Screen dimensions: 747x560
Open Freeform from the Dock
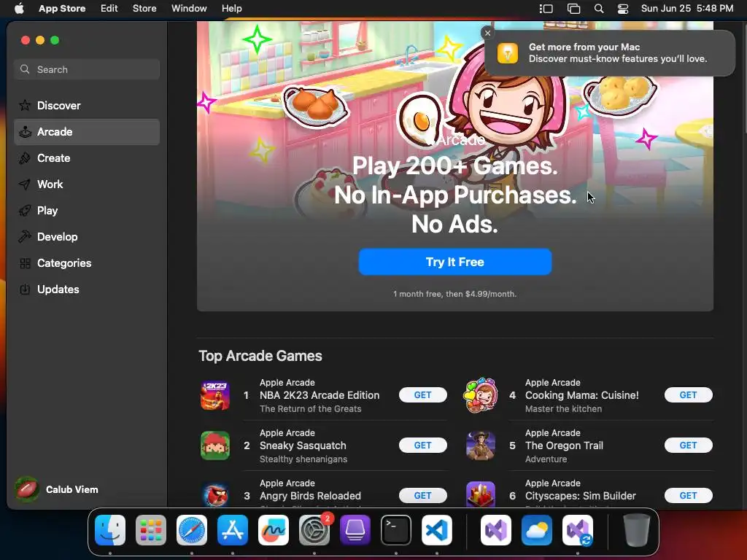[274, 530]
